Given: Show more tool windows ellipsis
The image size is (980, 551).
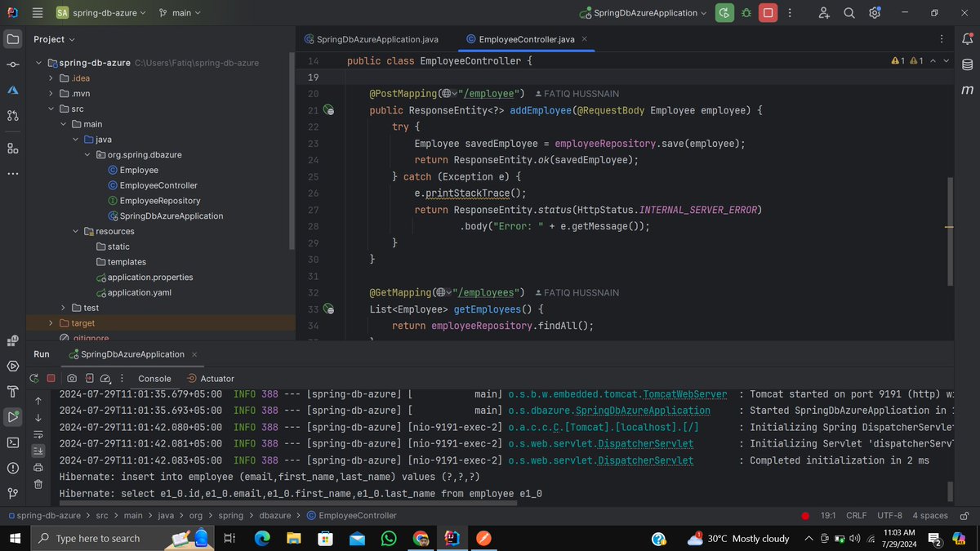Looking at the screenshot, I should [13, 174].
